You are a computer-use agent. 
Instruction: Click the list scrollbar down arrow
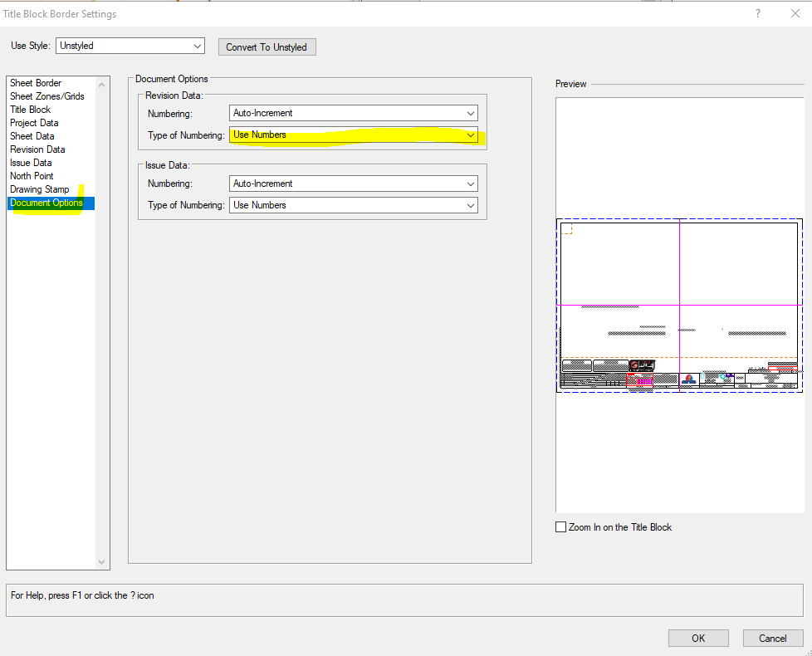[101, 562]
